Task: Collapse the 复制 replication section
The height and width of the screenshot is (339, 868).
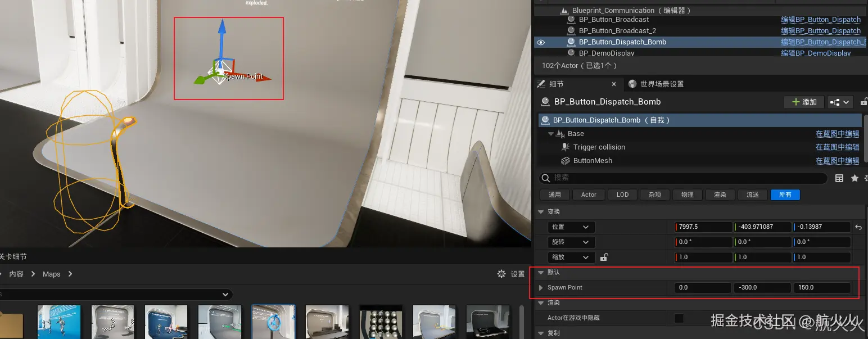Action: pyautogui.click(x=541, y=333)
